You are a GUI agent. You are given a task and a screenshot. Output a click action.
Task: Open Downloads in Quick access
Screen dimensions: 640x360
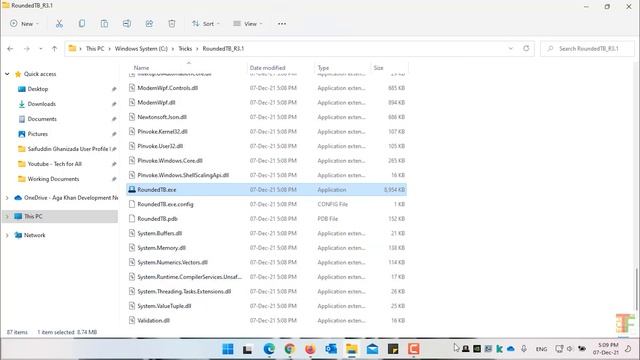[41, 104]
